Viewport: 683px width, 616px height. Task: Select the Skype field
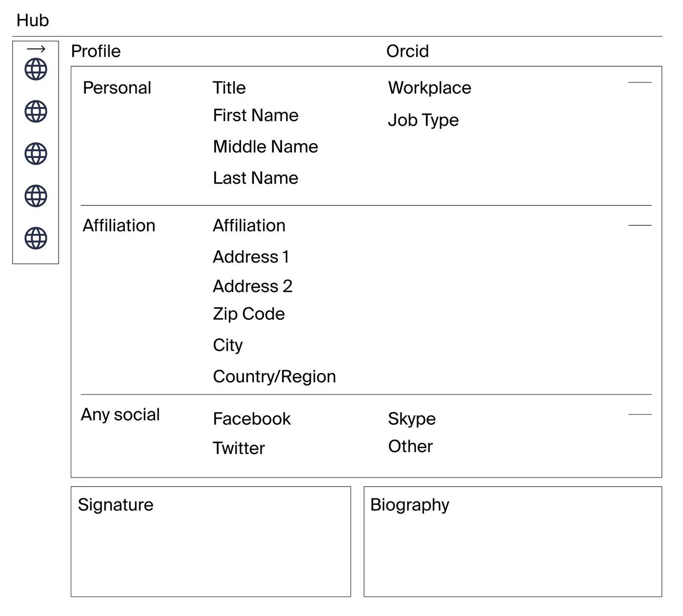tap(412, 419)
